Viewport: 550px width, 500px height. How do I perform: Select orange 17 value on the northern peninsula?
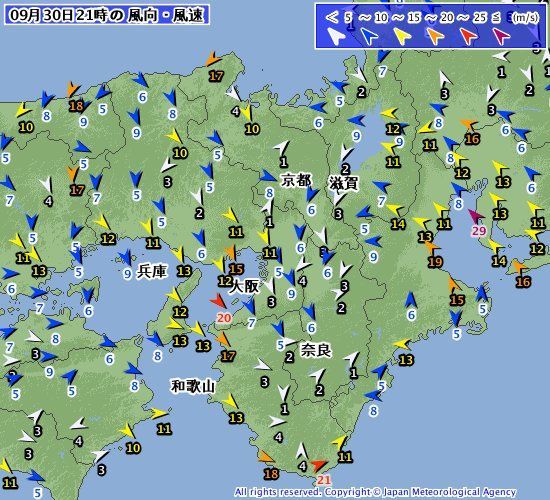[216, 76]
